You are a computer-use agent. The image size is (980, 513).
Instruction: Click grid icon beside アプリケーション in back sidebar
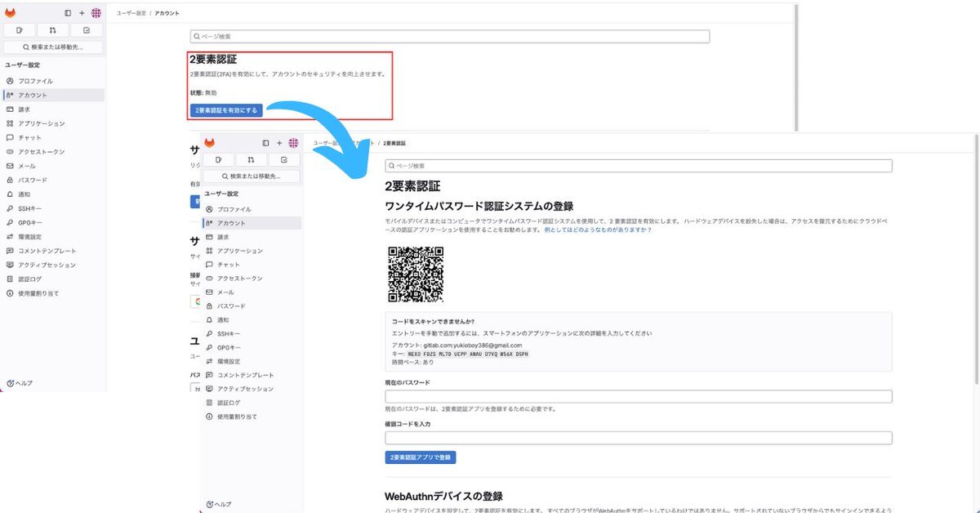coord(10,123)
